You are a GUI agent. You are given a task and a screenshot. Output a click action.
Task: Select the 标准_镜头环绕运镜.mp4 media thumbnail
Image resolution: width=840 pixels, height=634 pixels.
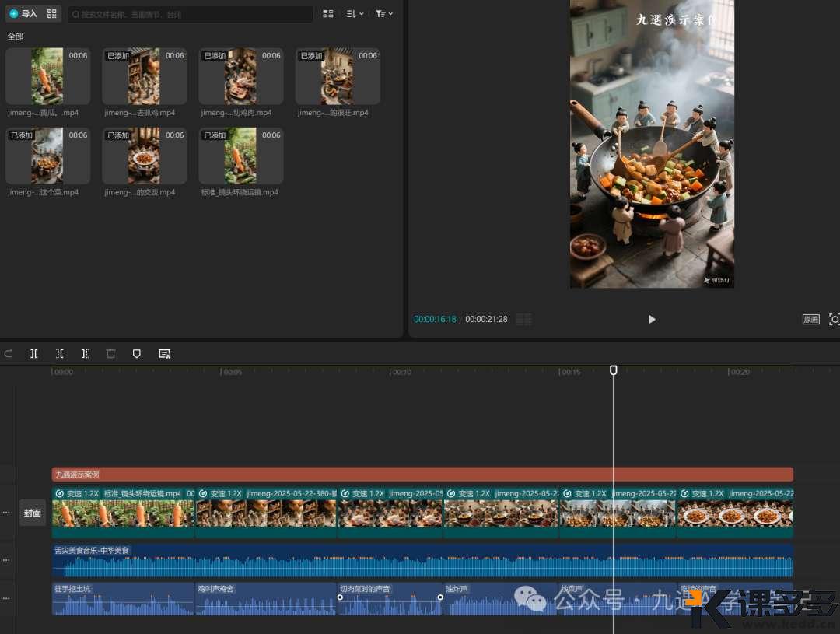pos(241,157)
